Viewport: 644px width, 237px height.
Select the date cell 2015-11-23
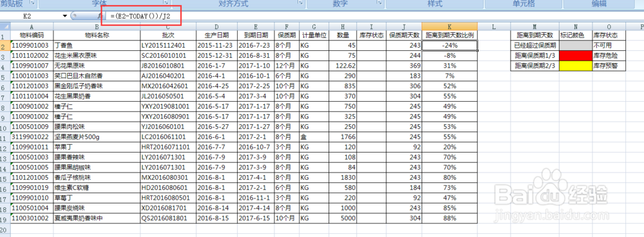click(216, 45)
